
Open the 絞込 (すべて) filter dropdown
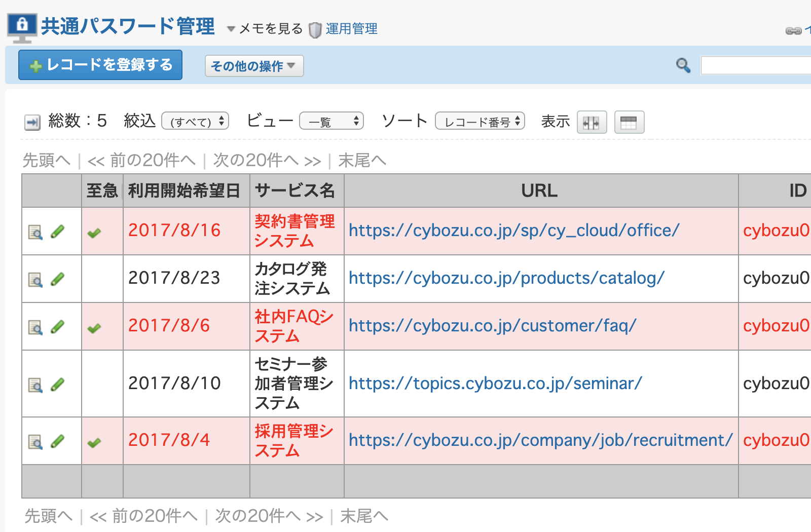[x=195, y=122]
